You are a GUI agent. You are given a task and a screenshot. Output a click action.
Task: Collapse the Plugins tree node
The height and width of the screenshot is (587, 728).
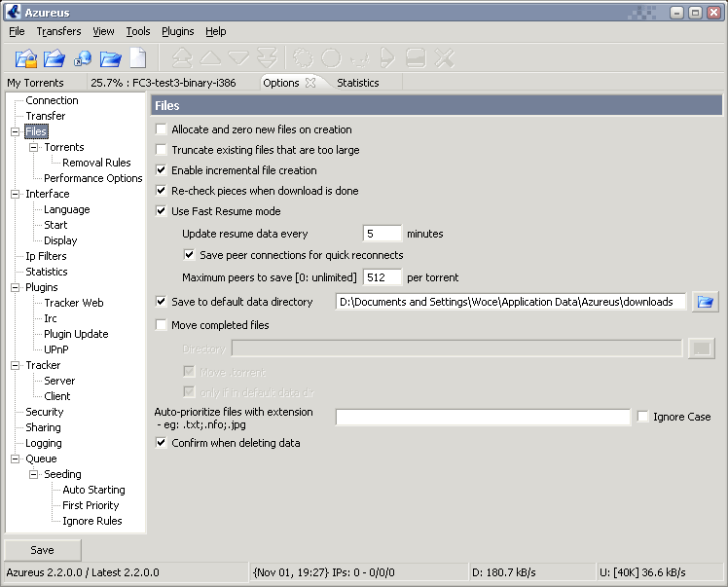(16, 287)
